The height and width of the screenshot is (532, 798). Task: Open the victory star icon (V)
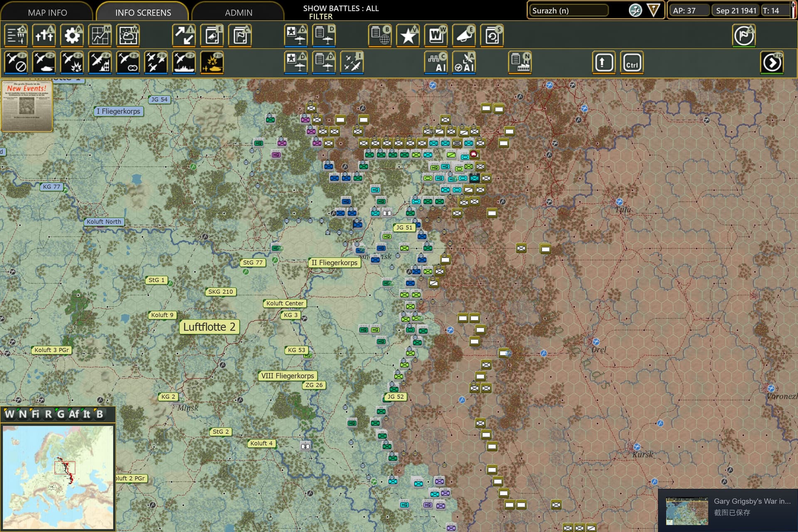(x=408, y=35)
